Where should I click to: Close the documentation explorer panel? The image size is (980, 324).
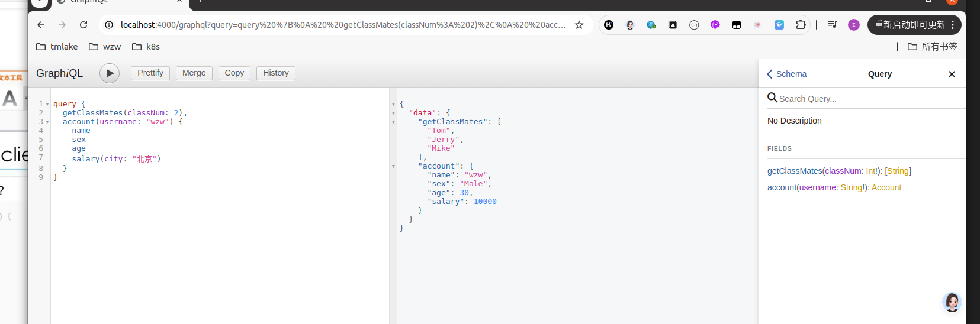point(952,74)
